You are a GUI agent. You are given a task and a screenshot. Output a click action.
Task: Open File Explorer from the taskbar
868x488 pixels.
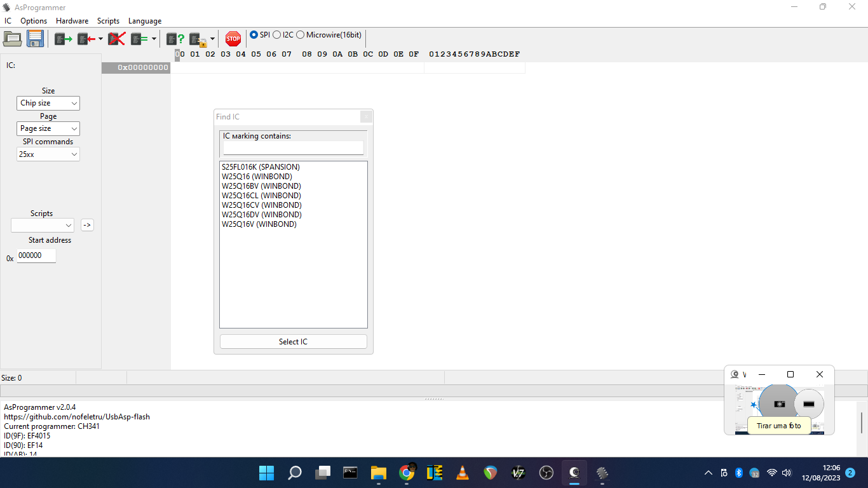click(379, 473)
